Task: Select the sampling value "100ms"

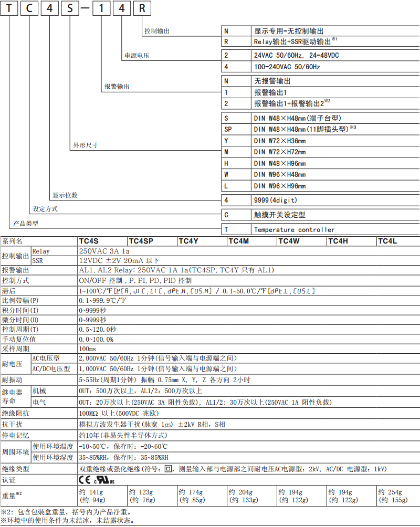Action: [88, 349]
